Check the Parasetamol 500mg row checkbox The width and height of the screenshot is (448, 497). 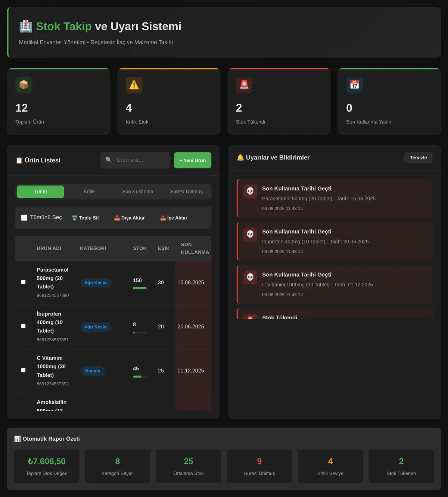[x=23, y=282]
